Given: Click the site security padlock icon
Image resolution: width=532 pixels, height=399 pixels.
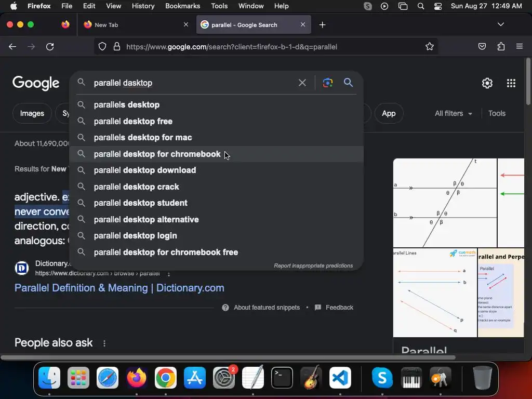Looking at the screenshot, I should click(x=117, y=47).
